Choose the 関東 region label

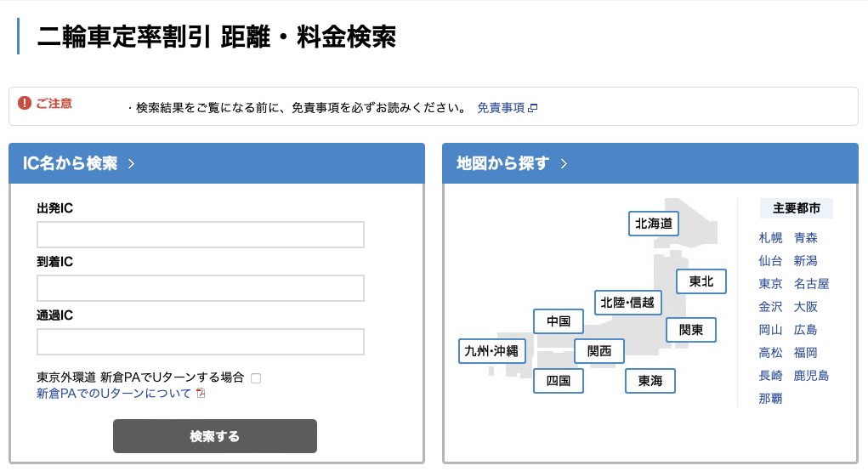click(x=690, y=330)
